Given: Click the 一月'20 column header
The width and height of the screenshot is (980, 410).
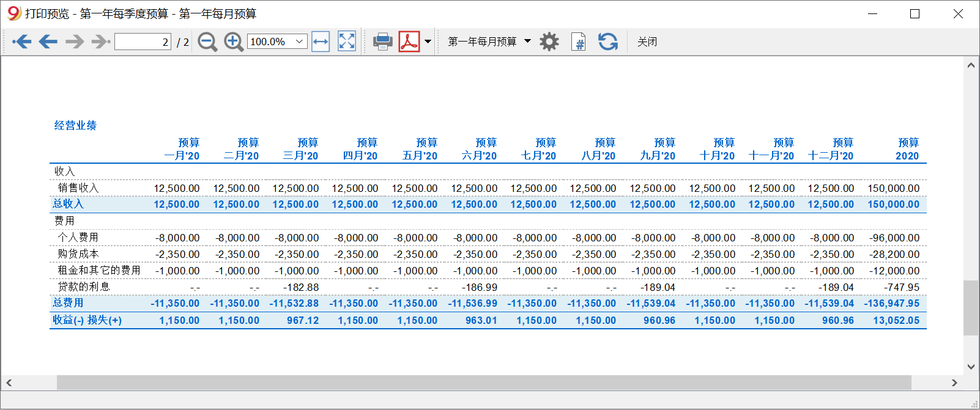Looking at the screenshot, I should [x=182, y=156].
